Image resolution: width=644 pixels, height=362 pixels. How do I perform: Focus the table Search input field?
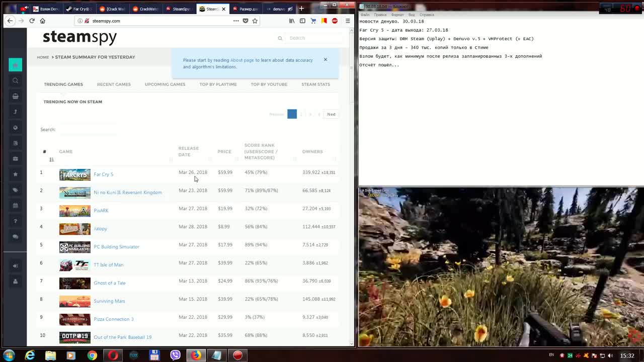point(88,130)
